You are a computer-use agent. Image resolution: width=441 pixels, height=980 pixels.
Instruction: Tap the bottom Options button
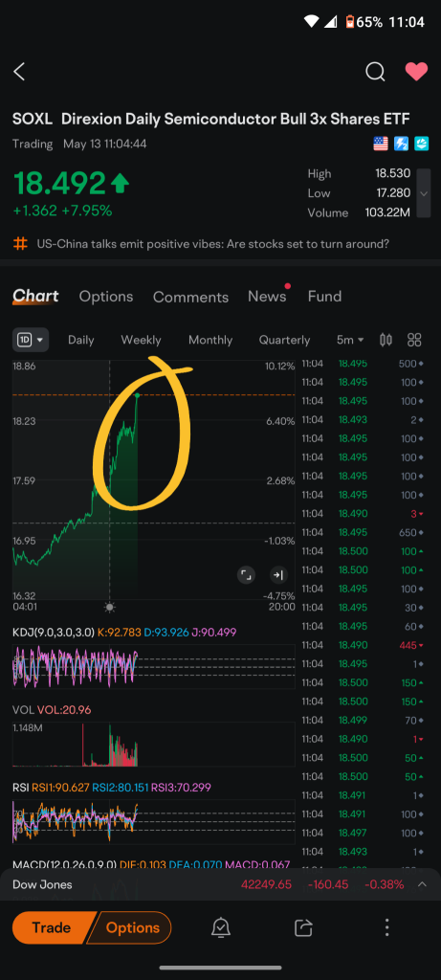129,927
